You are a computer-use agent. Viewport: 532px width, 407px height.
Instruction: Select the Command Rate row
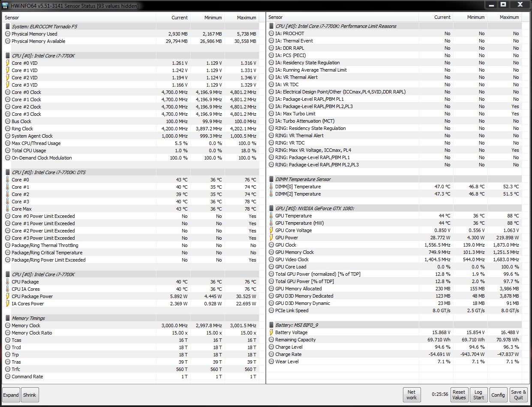tap(131, 377)
